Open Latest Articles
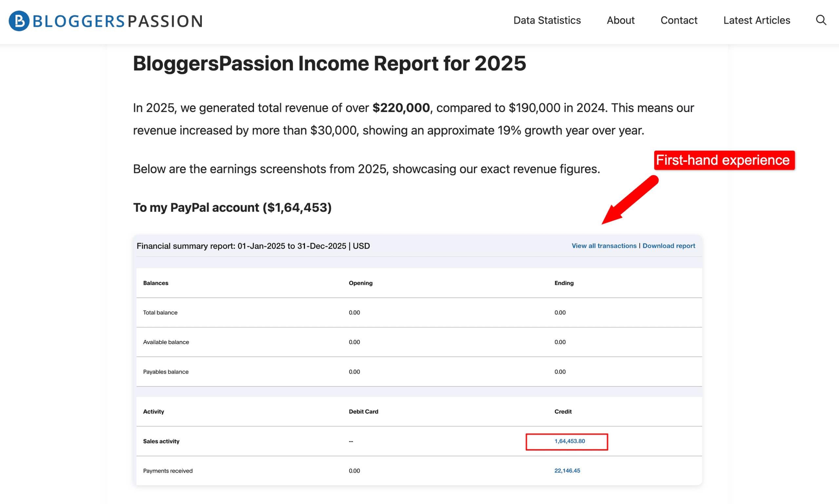The height and width of the screenshot is (504, 839). (x=757, y=20)
